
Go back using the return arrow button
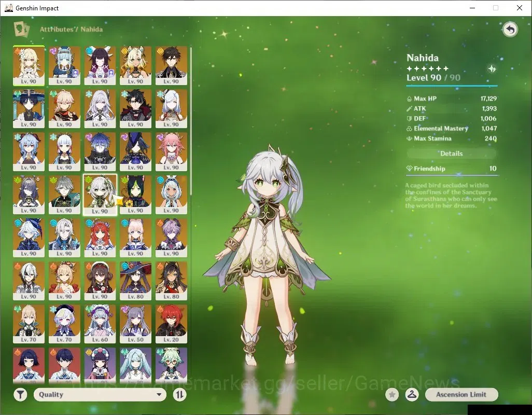tap(510, 30)
